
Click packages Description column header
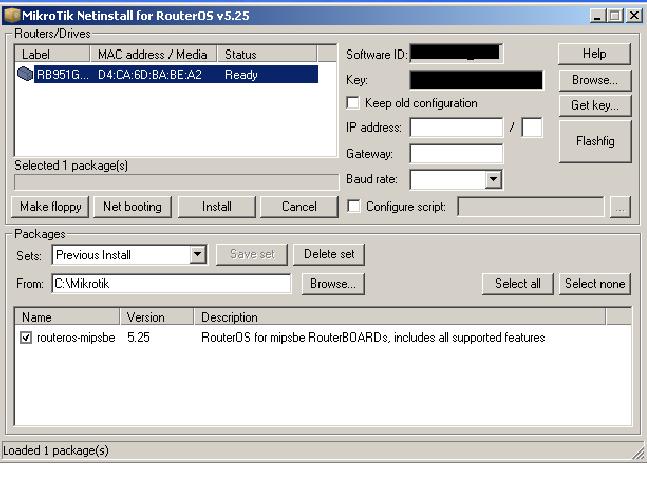[x=400, y=317]
